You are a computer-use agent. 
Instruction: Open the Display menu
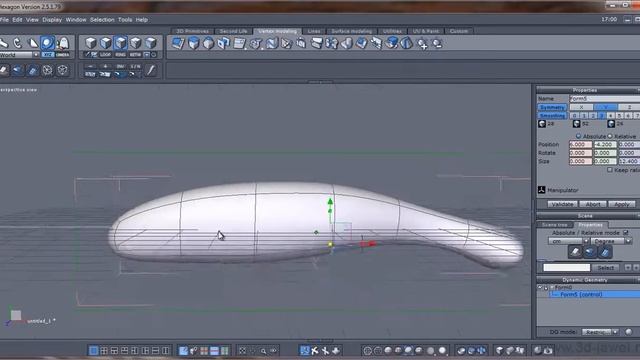(52, 20)
